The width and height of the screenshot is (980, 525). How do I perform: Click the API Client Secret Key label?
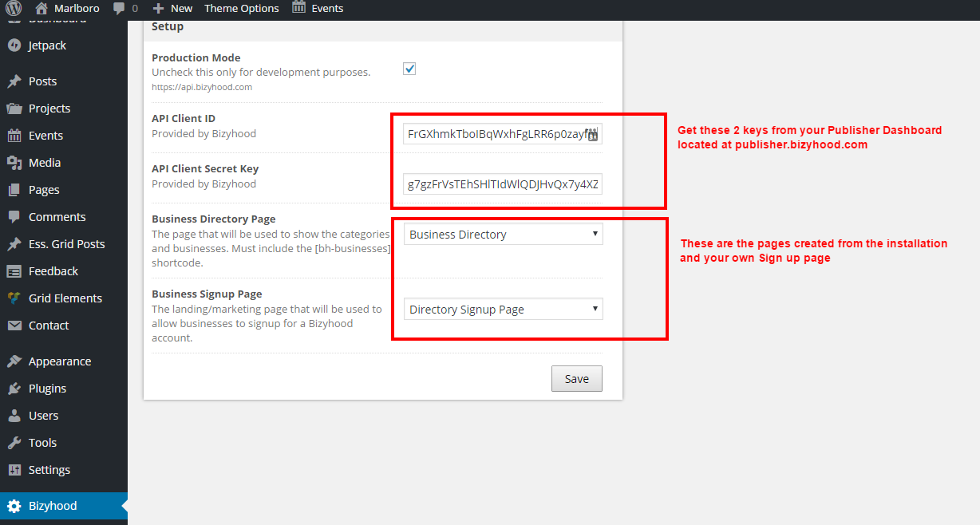(205, 168)
